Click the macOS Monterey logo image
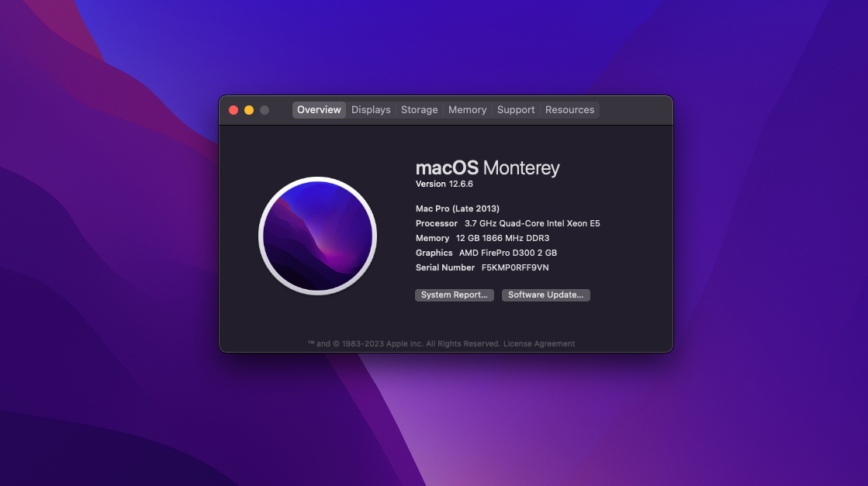This screenshot has height=486, width=868. coord(318,236)
